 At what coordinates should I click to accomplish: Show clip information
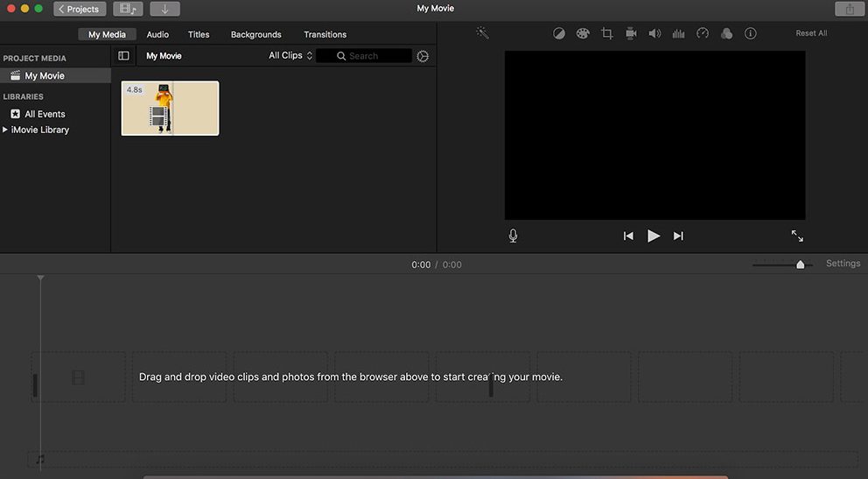click(751, 34)
